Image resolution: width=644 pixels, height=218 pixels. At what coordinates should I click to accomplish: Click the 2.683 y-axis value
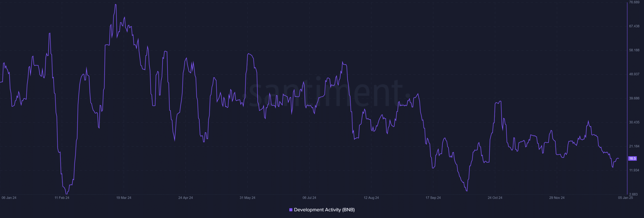coord(633,194)
